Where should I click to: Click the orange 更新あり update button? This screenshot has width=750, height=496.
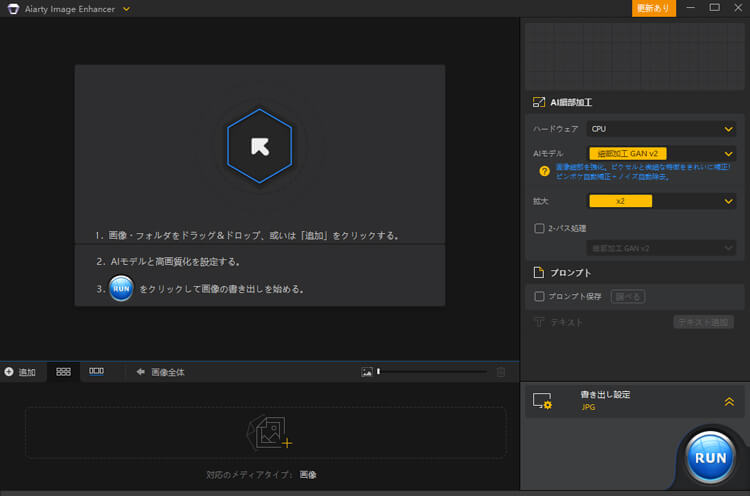point(654,8)
